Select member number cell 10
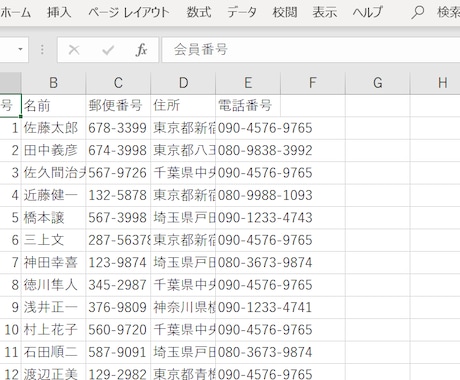 (x=11, y=330)
